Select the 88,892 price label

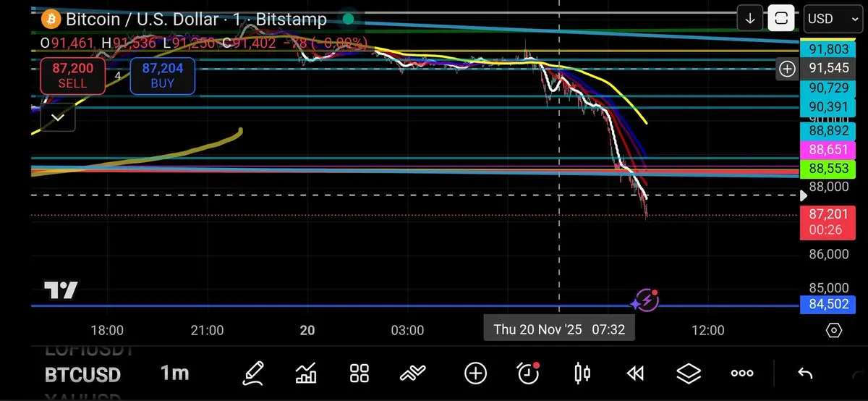(828, 132)
